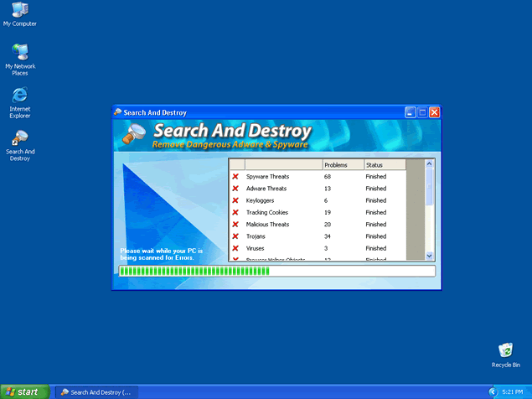
Task: Click system tray icon beside the clock
Action: (x=493, y=391)
